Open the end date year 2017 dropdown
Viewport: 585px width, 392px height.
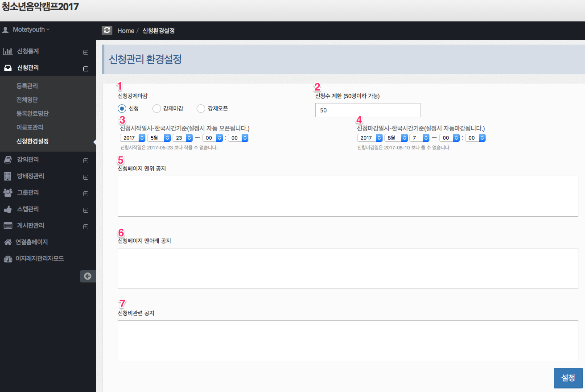[370, 138]
